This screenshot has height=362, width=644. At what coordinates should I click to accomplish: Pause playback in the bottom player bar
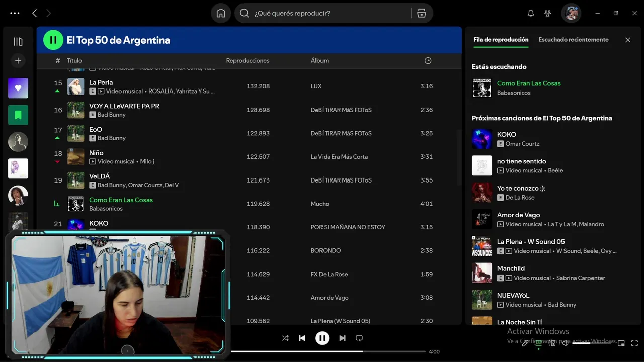[x=322, y=338]
